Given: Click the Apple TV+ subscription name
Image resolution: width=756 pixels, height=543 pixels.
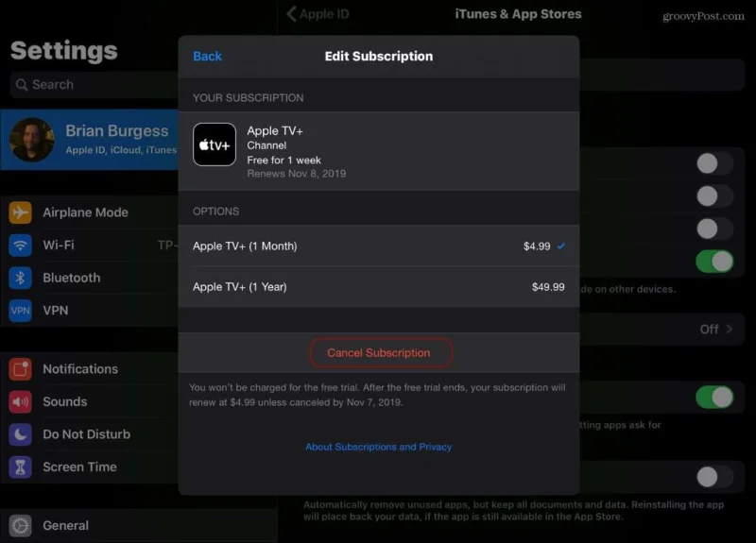Looking at the screenshot, I should point(275,131).
